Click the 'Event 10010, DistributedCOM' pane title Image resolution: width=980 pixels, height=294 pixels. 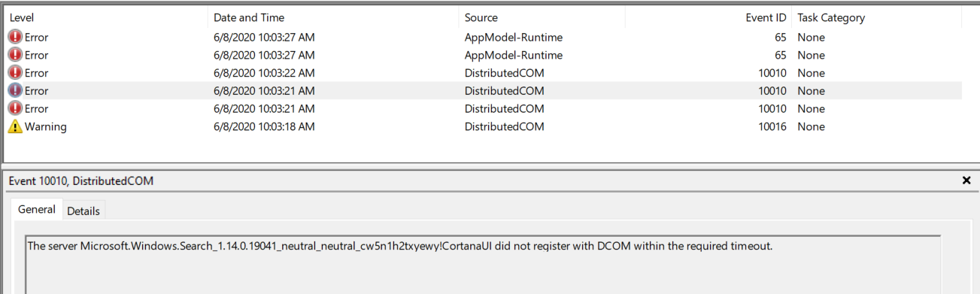coord(81,181)
